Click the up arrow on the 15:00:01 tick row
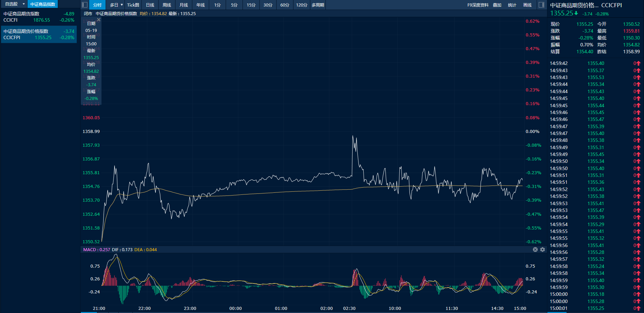Screen dimensions: 644x313 click(x=638, y=308)
